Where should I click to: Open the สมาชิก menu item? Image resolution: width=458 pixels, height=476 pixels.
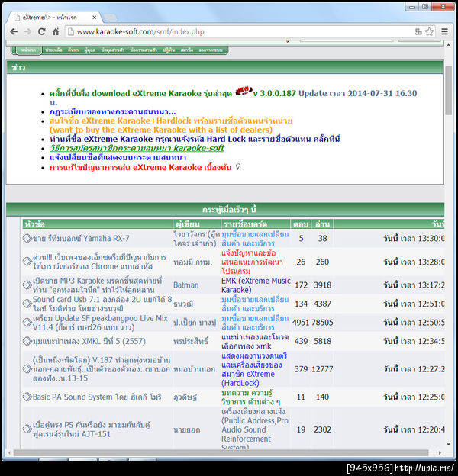click(187, 50)
